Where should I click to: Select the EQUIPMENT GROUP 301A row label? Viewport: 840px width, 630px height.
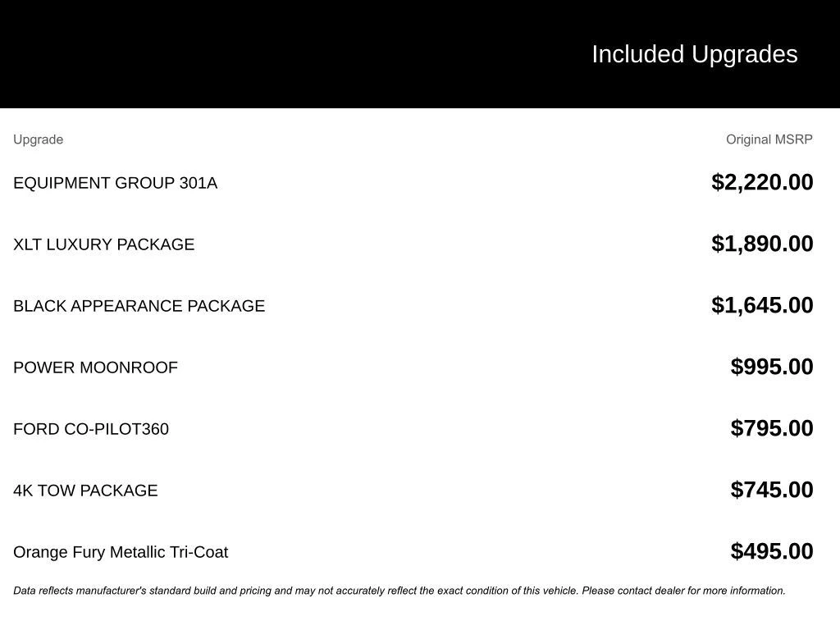coord(115,183)
